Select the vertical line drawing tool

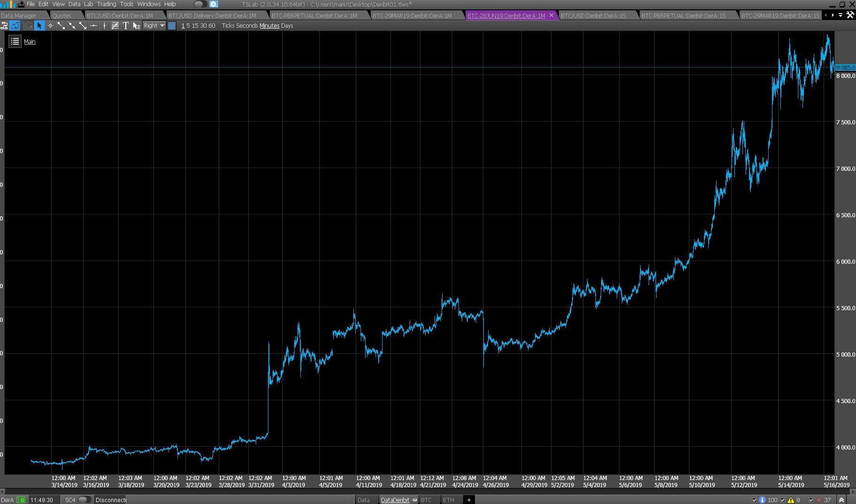pos(104,26)
